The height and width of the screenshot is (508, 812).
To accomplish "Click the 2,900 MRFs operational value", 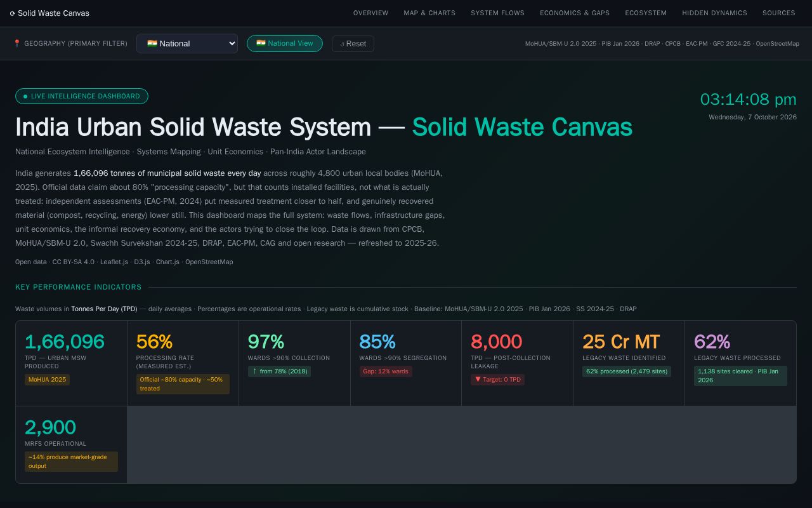I will click(x=50, y=427).
